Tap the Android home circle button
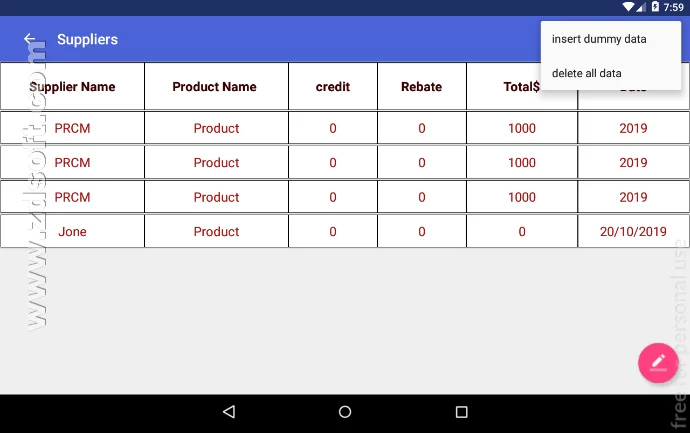Screen dimensions: 690x433 (x=345, y=412)
